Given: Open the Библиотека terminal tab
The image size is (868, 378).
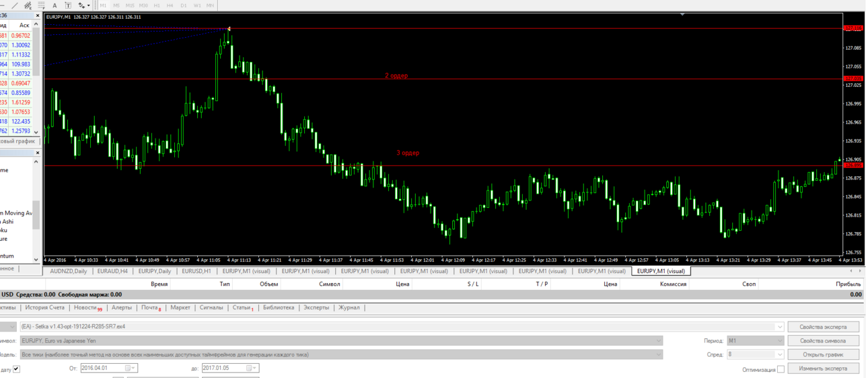Looking at the screenshot, I should click(x=279, y=307).
